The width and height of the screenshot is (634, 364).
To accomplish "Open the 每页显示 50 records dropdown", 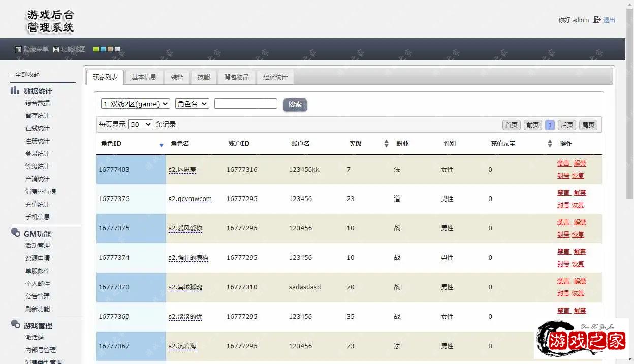I will (141, 124).
